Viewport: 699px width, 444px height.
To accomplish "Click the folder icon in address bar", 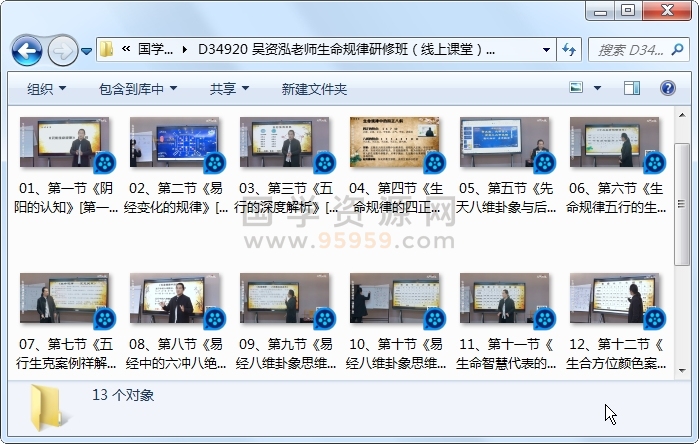I will [x=107, y=49].
